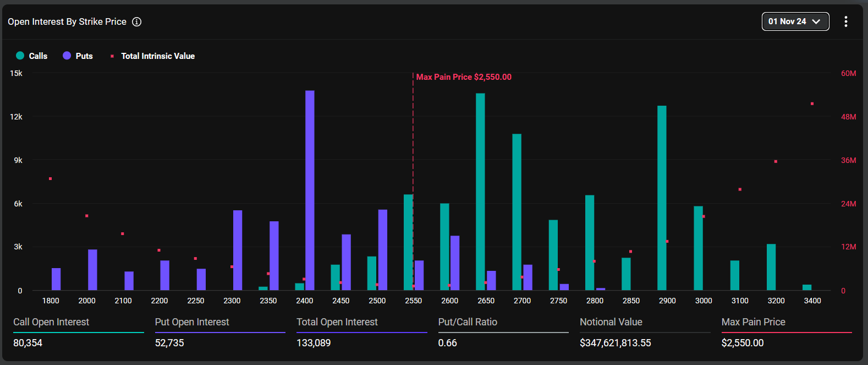Click the Call Open Interest stat heading
This screenshot has height=365, width=868.
tap(51, 322)
